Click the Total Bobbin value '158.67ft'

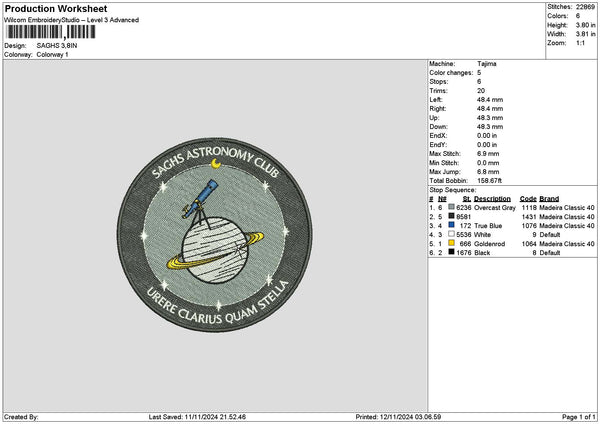(489, 181)
